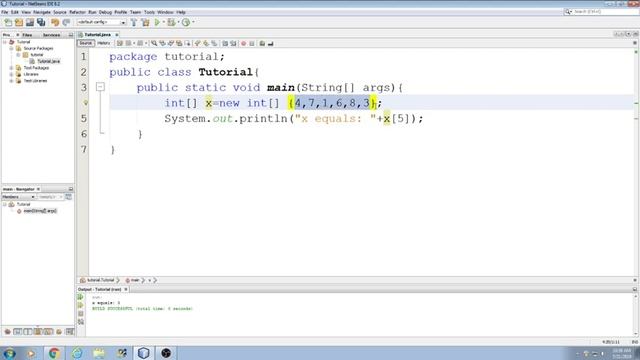Open the Help menu

click(x=181, y=12)
